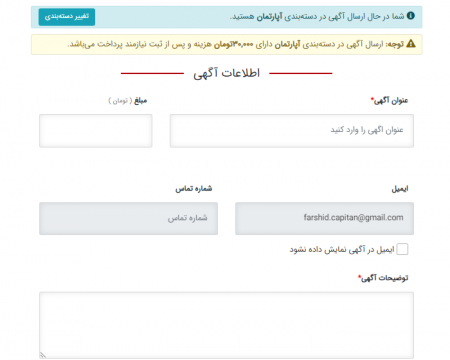Click inside the توضیحات آگهی description textarea

coord(226,325)
